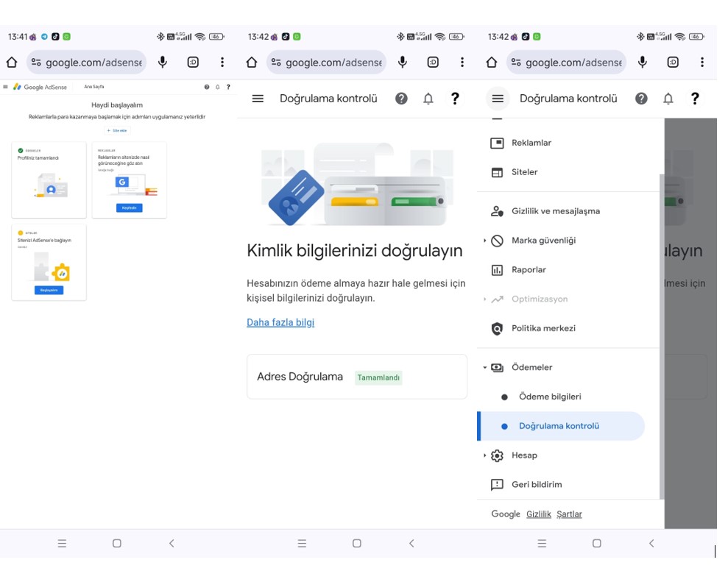Viewport: 728px width, 568px height.
Task: Click the notification bell in the middle screen
Action: pyautogui.click(x=428, y=99)
